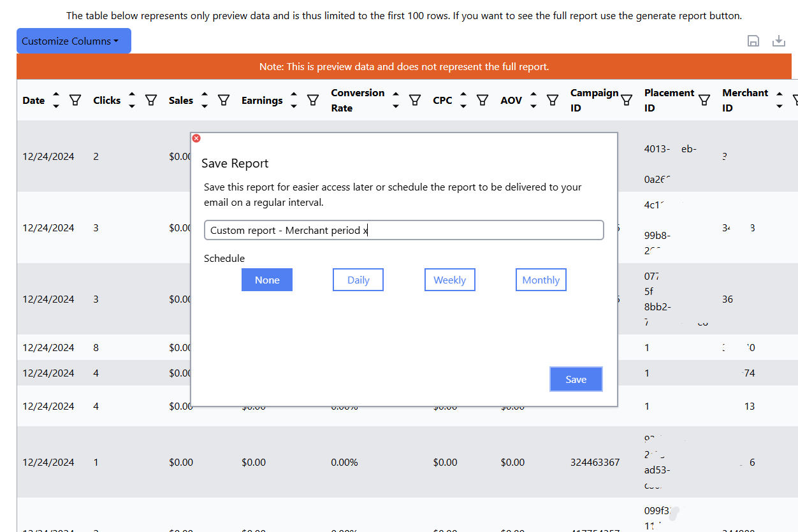Click the Clicks column header label
Image resolution: width=798 pixels, height=532 pixels.
[x=107, y=100]
